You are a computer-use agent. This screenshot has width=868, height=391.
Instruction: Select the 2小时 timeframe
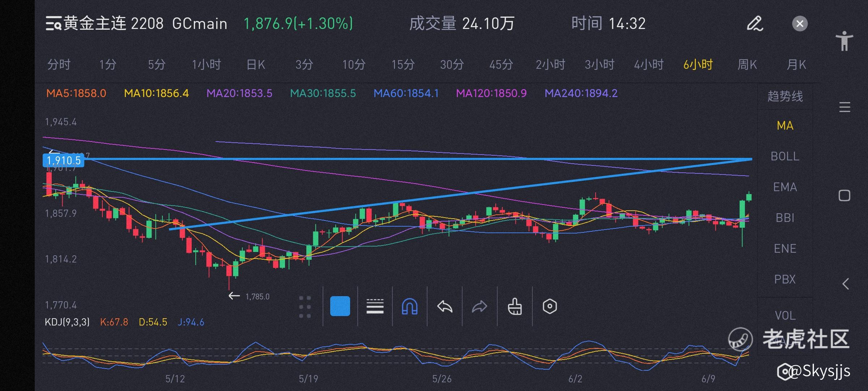550,65
